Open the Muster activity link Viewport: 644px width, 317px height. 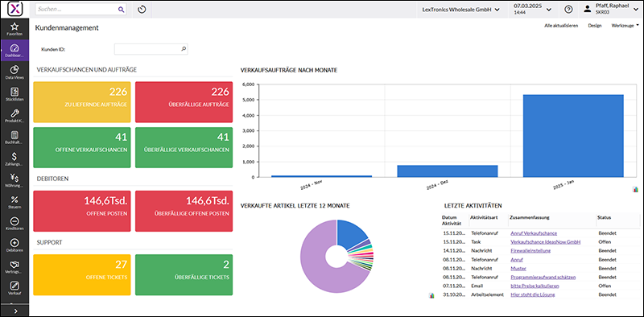click(518, 268)
